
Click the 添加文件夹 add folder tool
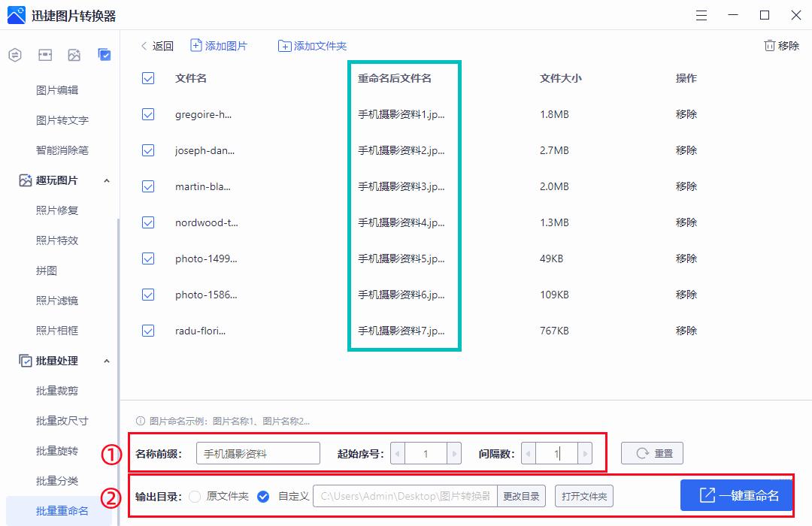click(312, 45)
